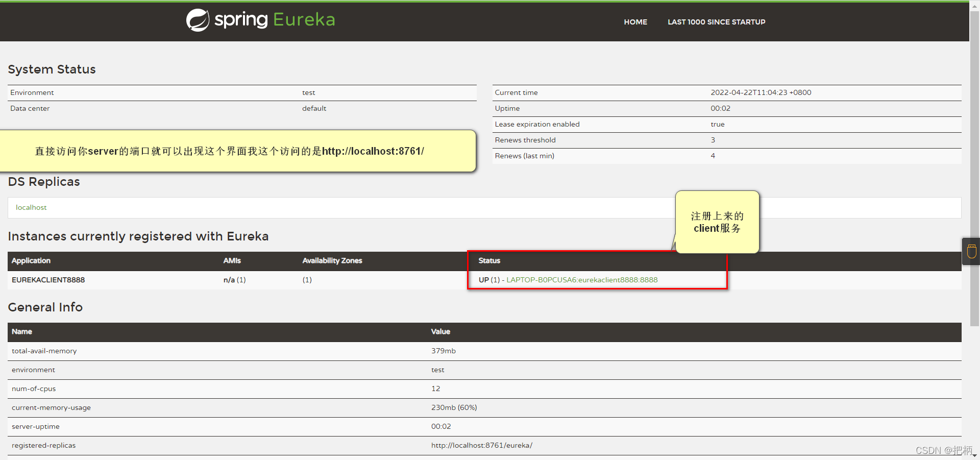980x460 pixels.
Task: Click the Current time value row
Action: click(x=761, y=92)
